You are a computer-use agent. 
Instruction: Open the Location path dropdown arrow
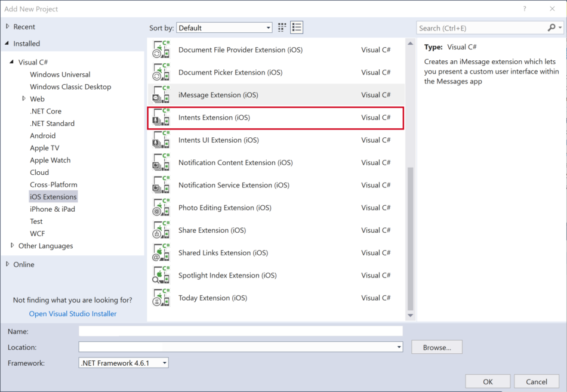[399, 347]
